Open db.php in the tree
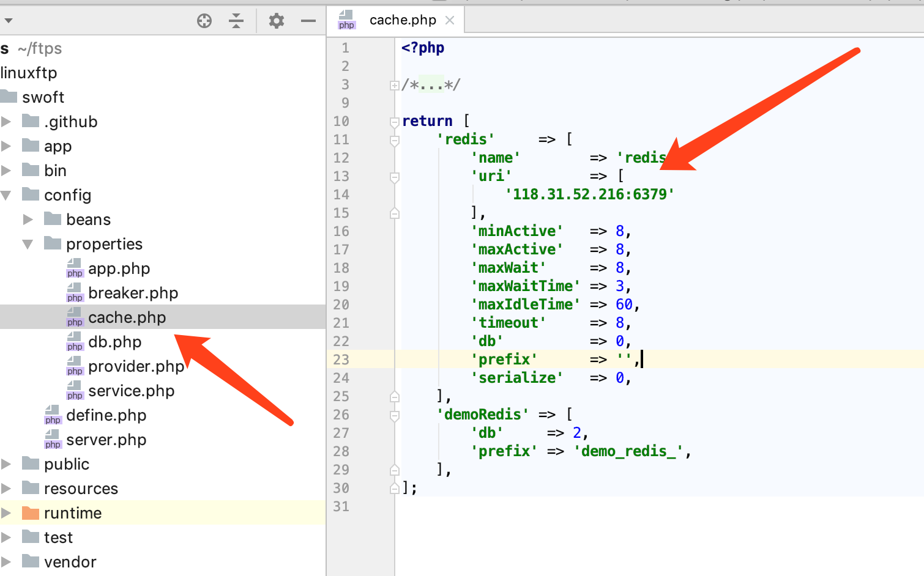Screen dimensions: 924x576 click(114, 342)
